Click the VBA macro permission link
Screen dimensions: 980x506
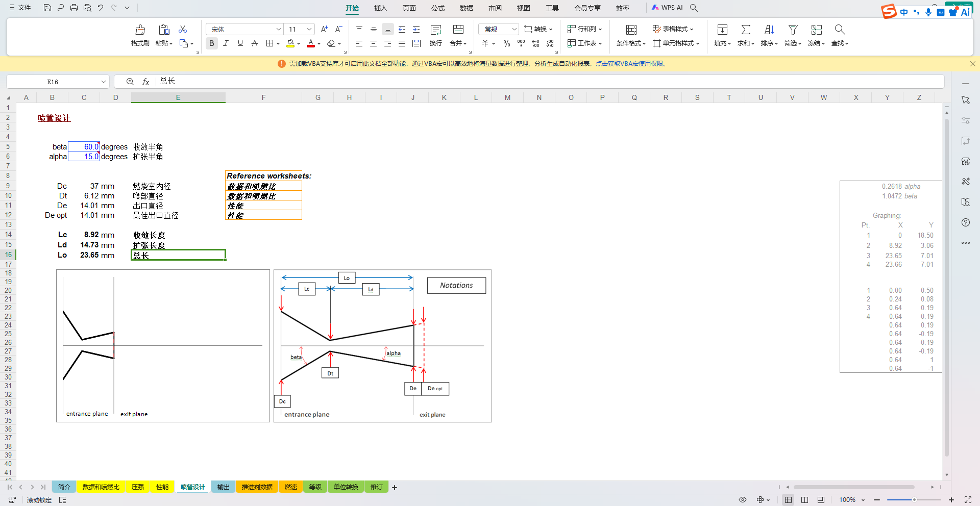(630, 64)
